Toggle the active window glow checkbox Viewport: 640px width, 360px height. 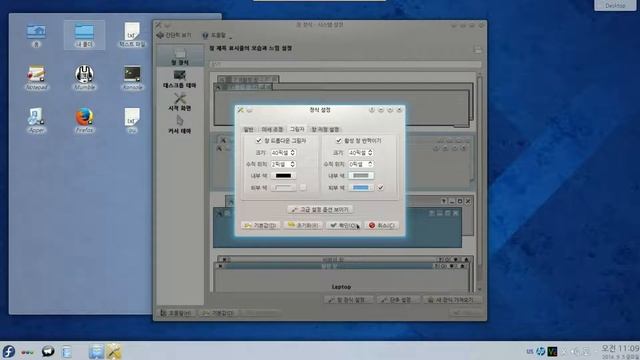338,140
